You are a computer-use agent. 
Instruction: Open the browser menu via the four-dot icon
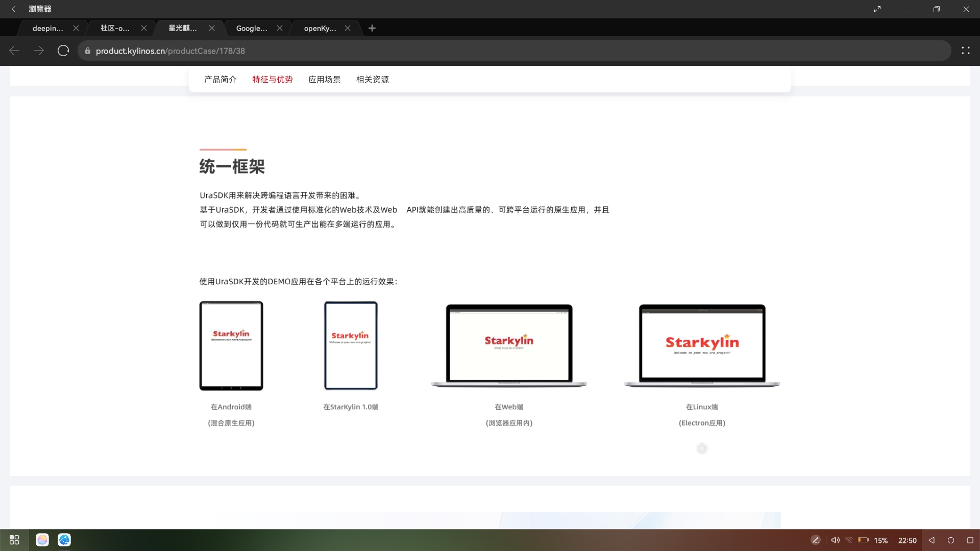[966, 51]
